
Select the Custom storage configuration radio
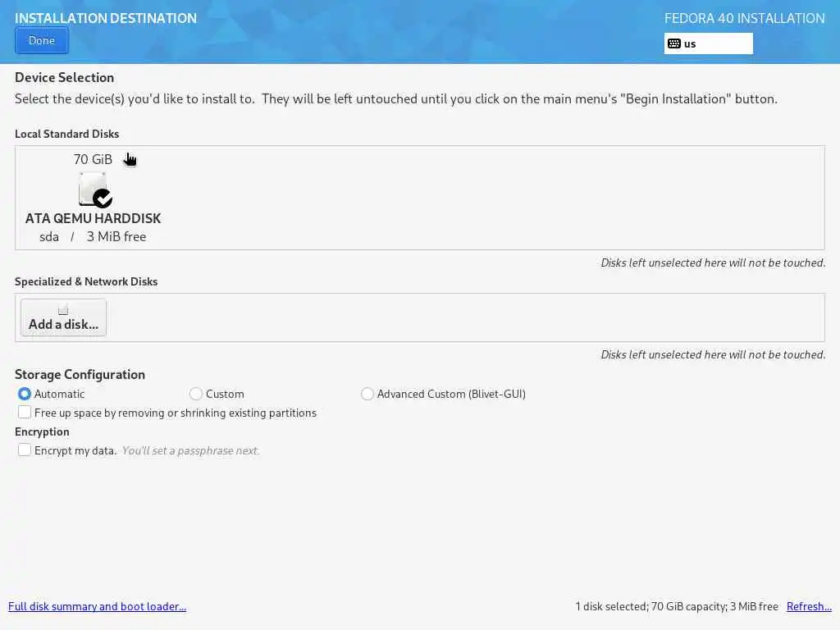pyautogui.click(x=196, y=394)
